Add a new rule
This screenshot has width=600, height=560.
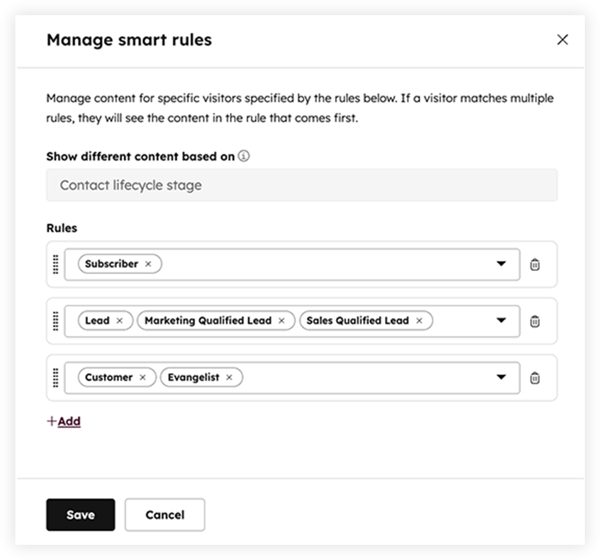coord(64,421)
